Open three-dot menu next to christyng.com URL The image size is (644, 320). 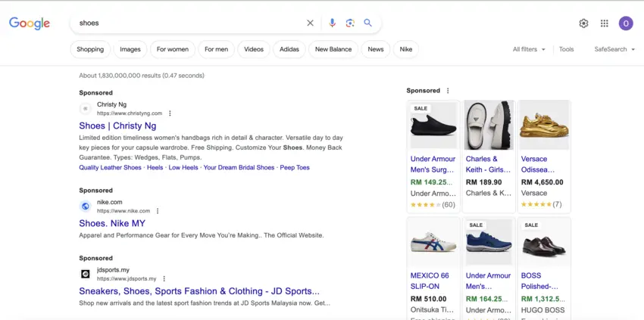[x=170, y=113]
